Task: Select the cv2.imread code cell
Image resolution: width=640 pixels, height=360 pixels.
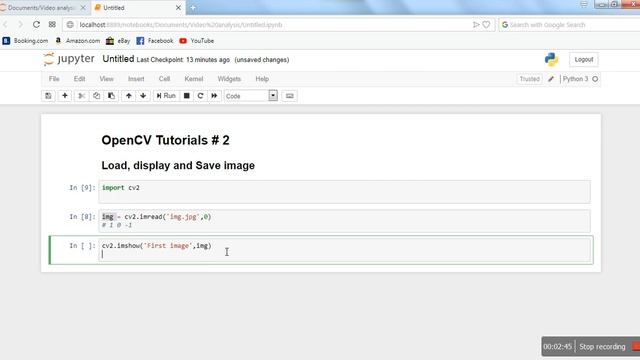Action: (x=344, y=221)
